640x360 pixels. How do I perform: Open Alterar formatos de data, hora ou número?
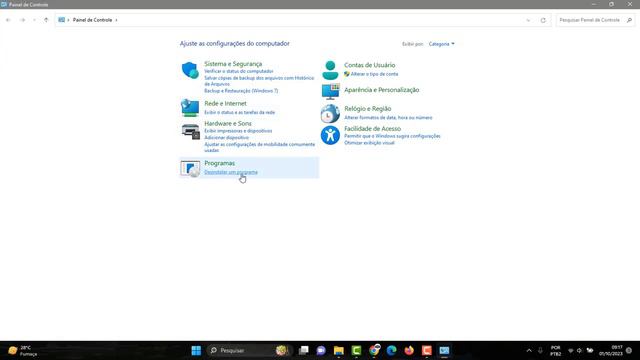(388, 118)
